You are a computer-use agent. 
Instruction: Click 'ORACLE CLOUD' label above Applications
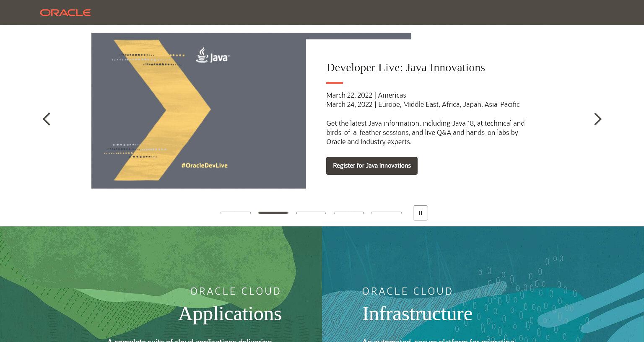pyautogui.click(x=236, y=291)
